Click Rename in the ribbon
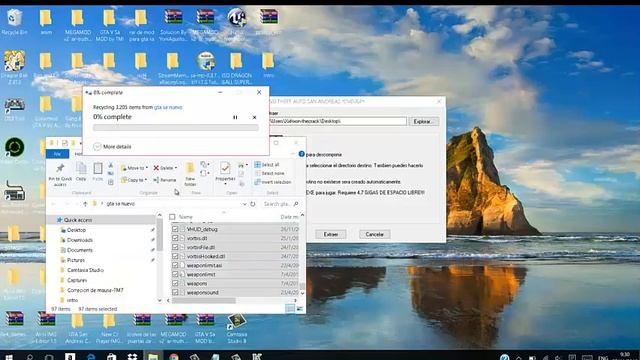The width and height of the screenshot is (640, 360). [x=164, y=180]
